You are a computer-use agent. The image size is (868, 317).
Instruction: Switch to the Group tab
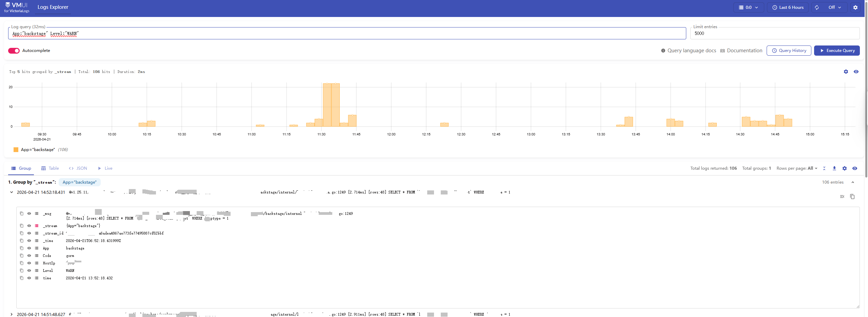click(21, 168)
